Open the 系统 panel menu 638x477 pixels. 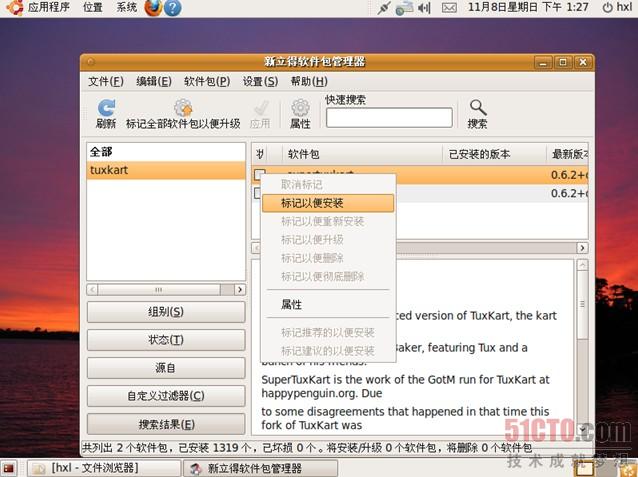coord(127,7)
